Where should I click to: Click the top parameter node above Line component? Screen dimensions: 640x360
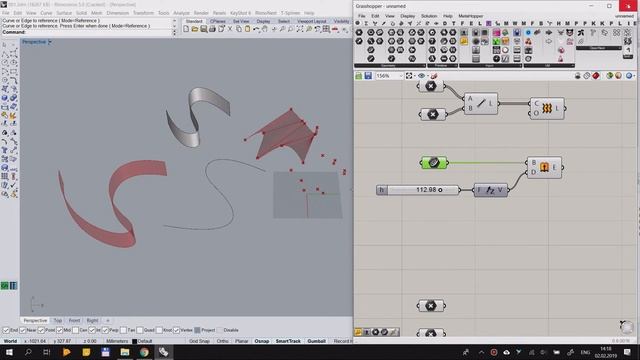[431, 86]
